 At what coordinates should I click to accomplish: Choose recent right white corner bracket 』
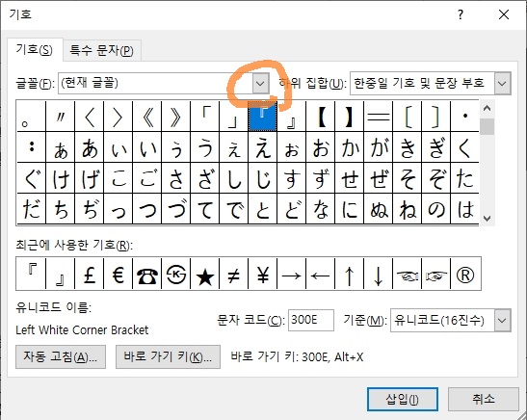(x=60, y=274)
